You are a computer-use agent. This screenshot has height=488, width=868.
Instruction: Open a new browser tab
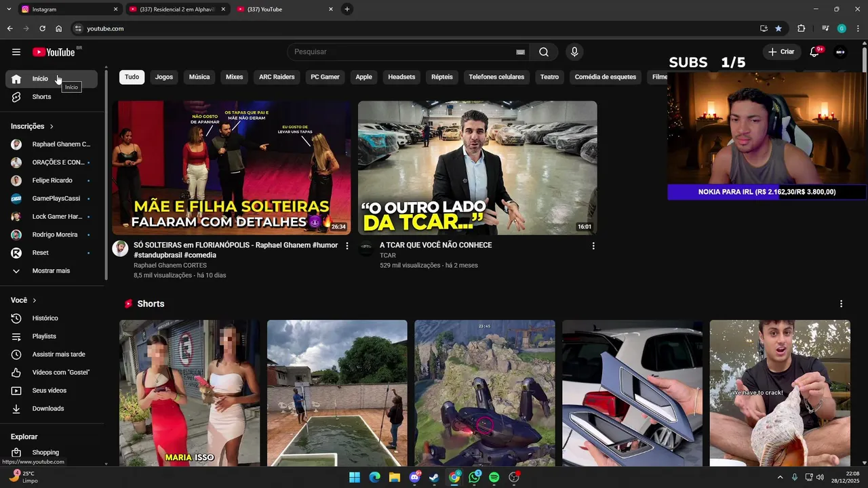pos(347,9)
